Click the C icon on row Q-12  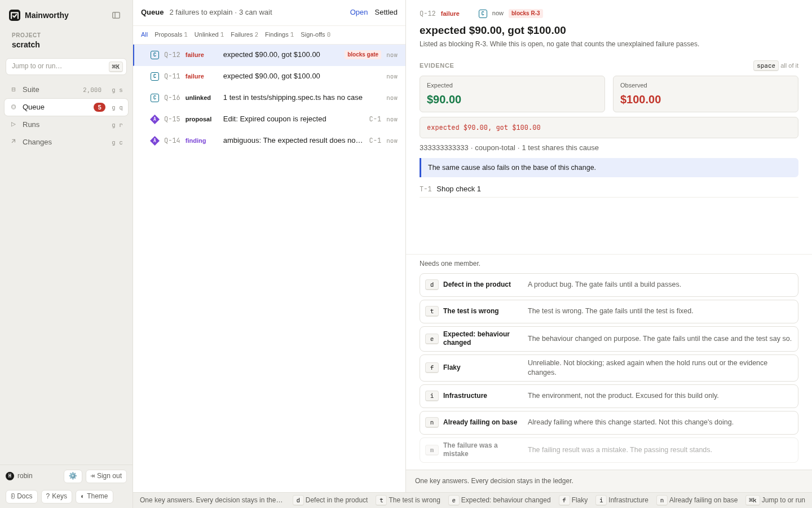tap(155, 55)
